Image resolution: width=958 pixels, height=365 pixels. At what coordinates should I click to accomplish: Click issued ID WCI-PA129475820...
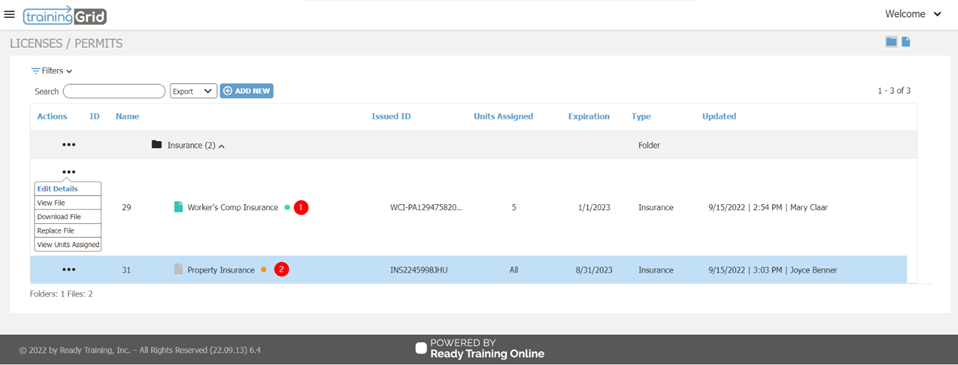(x=427, y=207)
